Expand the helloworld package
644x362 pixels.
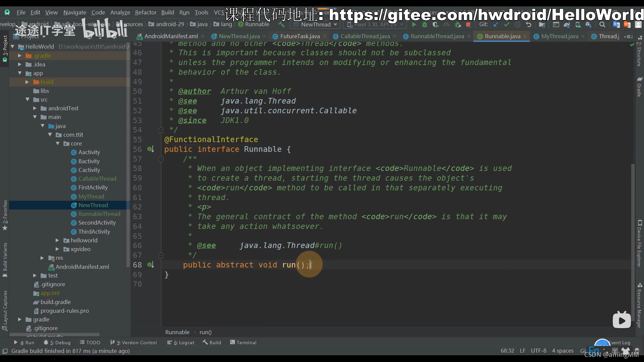coord(57,240)
